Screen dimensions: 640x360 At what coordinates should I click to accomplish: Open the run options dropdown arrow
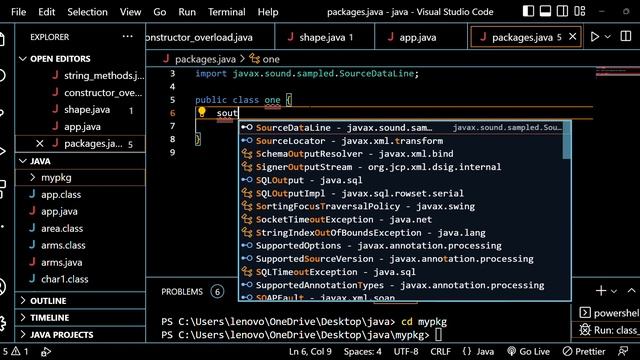[x=608, y=37]
